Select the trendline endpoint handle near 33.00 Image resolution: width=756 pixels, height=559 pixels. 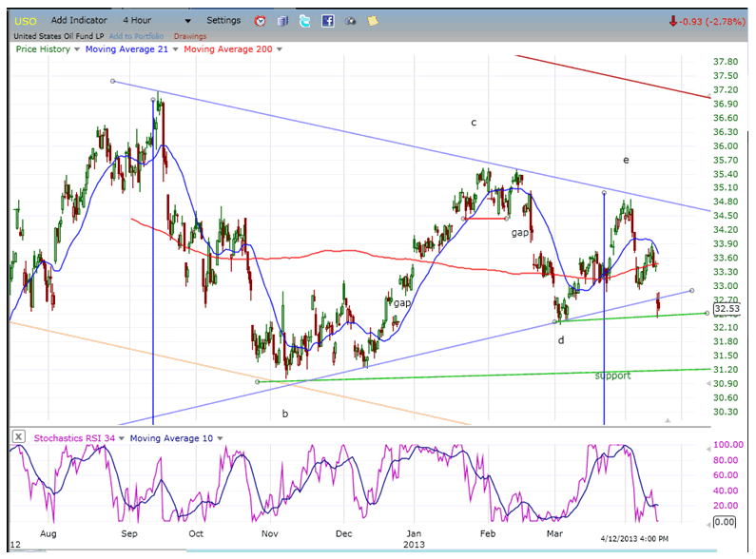pyautogui.click(x=691, y=290)
